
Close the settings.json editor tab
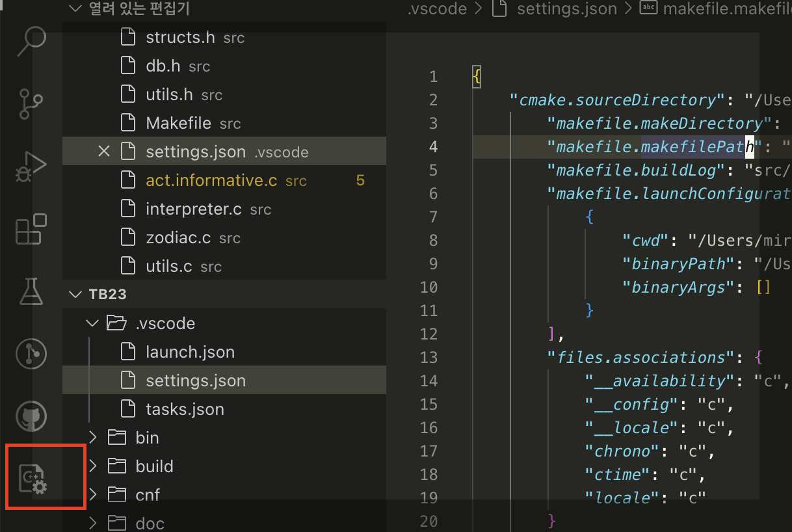pos(104,151)
